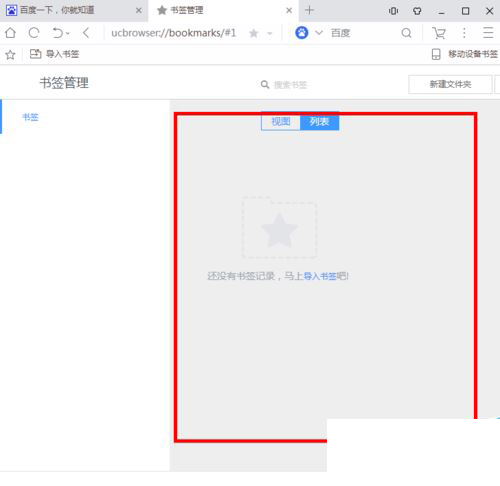500x486 pixels.
Task: Open the shopping cart icon
Action: pyautogui.click(x=439, y=33)
